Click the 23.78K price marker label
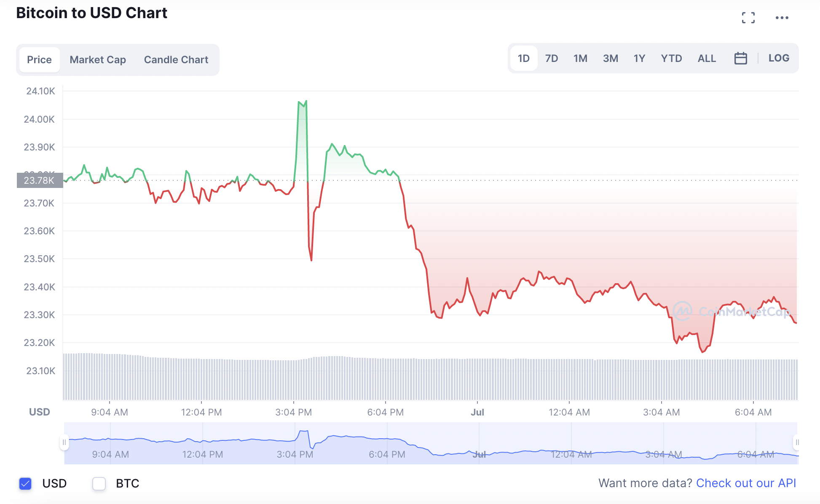Viewport: 820px width, 504px height. (x=40, y=180)
